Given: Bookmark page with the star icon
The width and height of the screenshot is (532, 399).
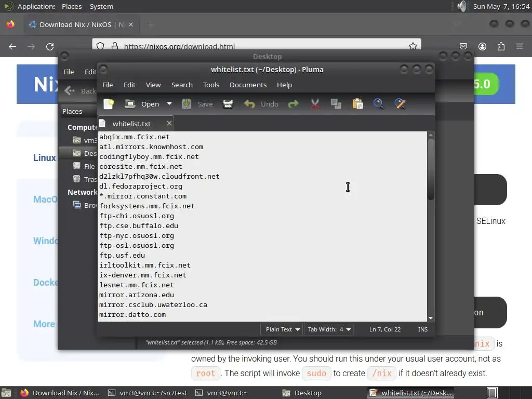Looking at the screenshot, I should pos(413,46).
